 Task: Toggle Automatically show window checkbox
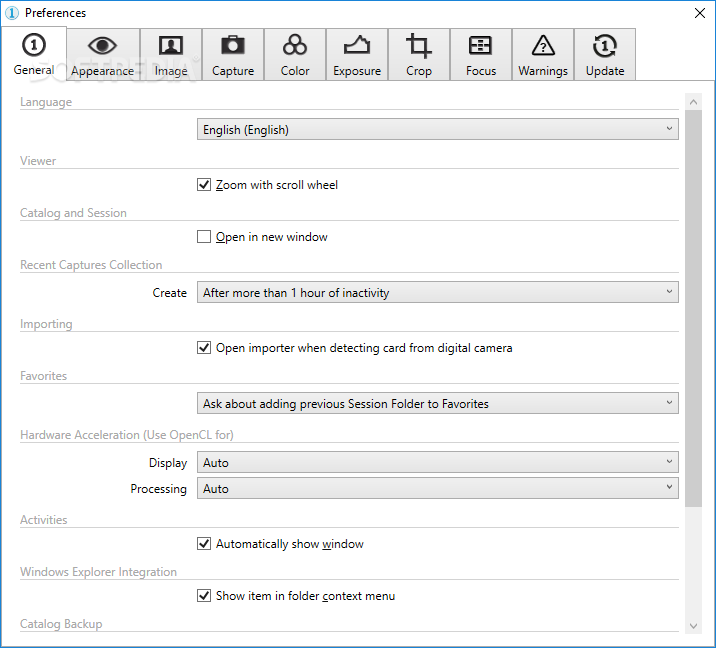point(204,544)
